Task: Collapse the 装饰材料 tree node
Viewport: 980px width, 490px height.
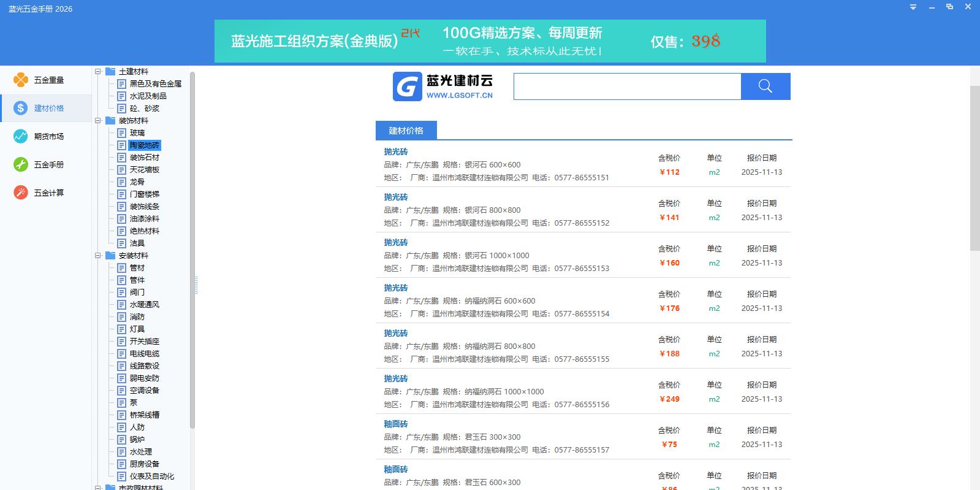Action: pos(97,121)
